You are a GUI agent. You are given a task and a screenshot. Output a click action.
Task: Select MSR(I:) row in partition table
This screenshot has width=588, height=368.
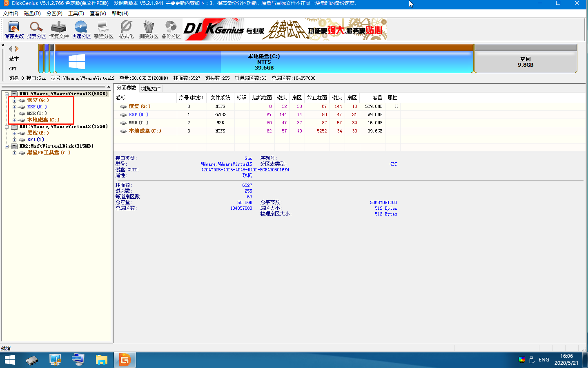click(x=257, y=123)
